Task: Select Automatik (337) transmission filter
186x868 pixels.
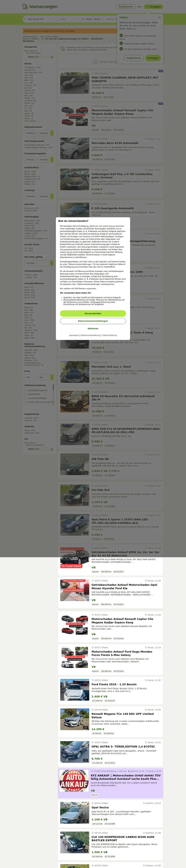Action: click(x=32, y=208)
